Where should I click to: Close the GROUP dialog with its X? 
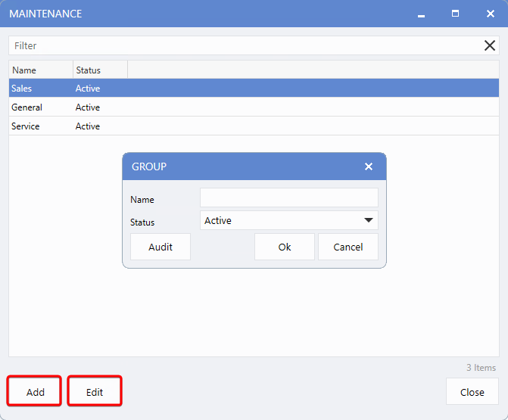coord(369,166)
